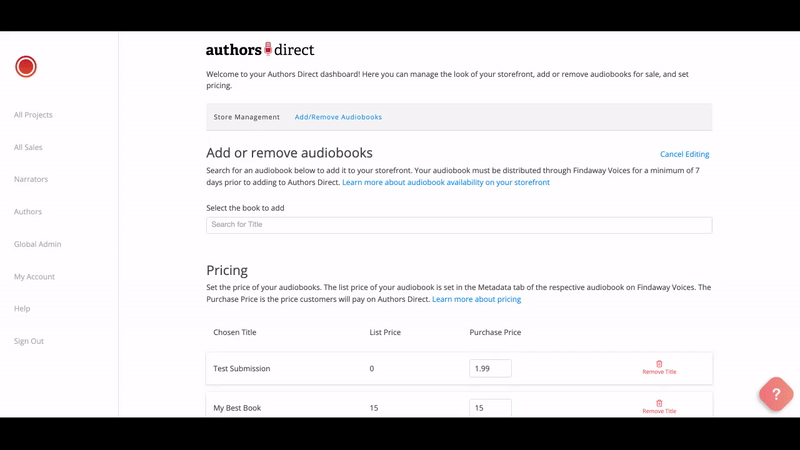Focus the Search for Title field
The width and height of the screenshot is (800, 450).
click(459, 225)
